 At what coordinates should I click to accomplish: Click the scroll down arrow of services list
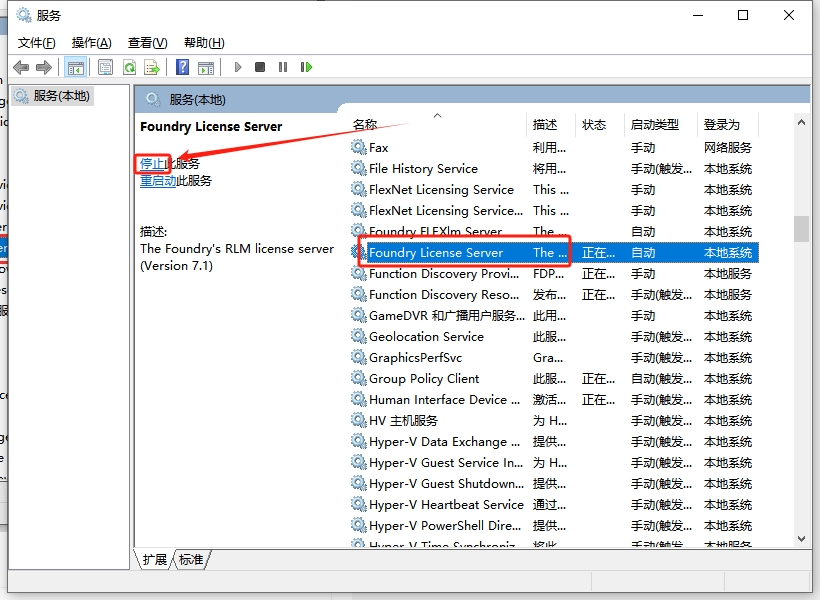click(801, 539)
